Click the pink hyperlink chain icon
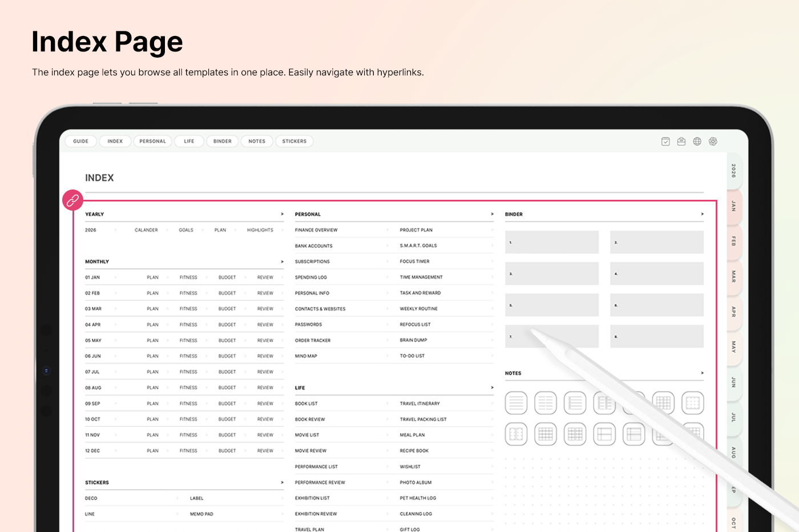This screenshot has height=532, width=799. click(72, 200)
